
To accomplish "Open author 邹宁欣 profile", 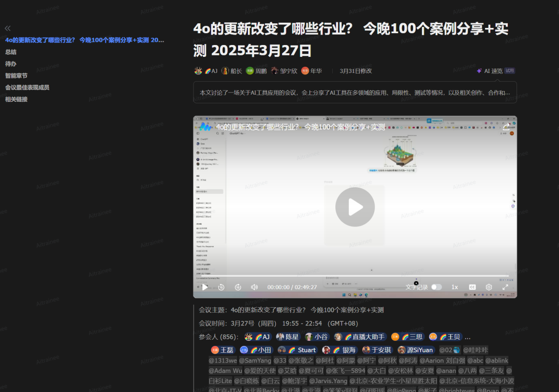I will [x=284, y=71].
